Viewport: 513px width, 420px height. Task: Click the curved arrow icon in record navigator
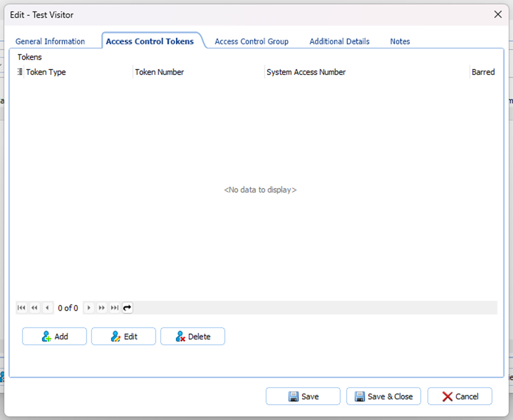point(127,308)
